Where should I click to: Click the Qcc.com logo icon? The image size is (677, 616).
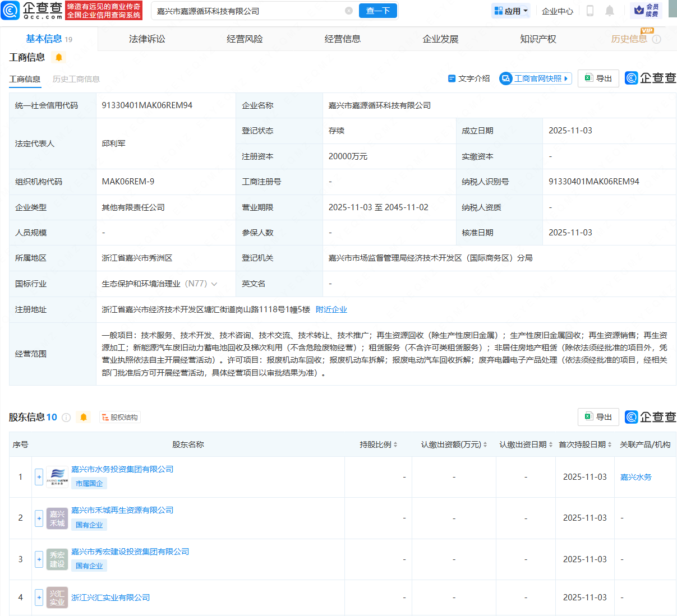tap(11, 11)
